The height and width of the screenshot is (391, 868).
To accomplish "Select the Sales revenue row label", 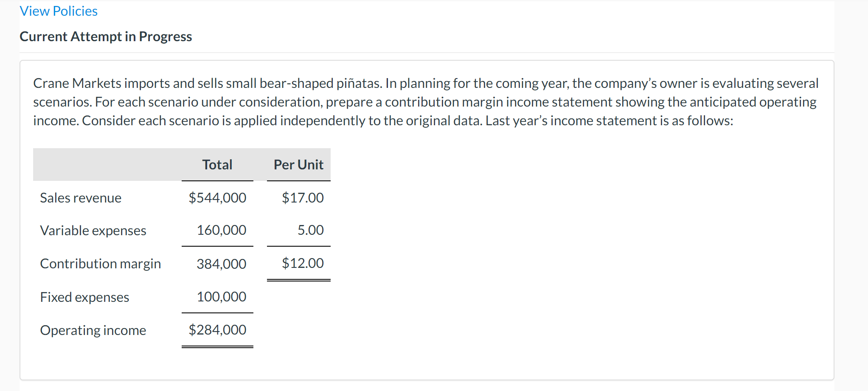I will click(81, 198).
